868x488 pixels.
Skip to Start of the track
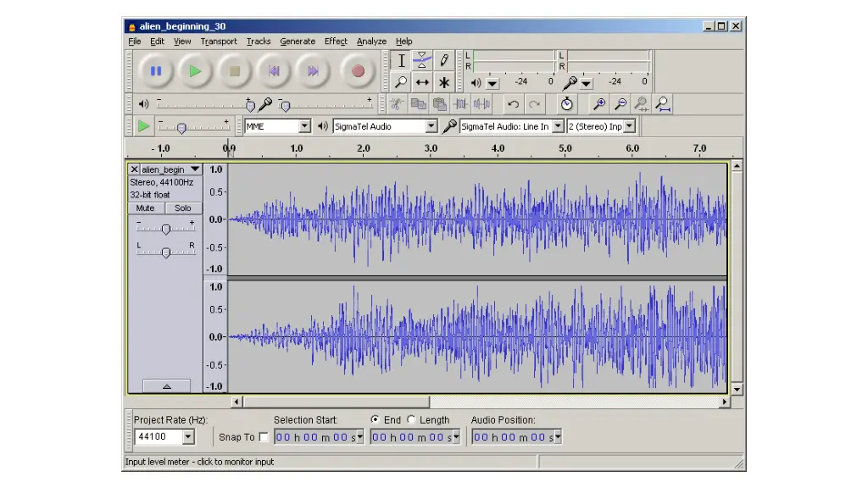[x=274, y=71]
